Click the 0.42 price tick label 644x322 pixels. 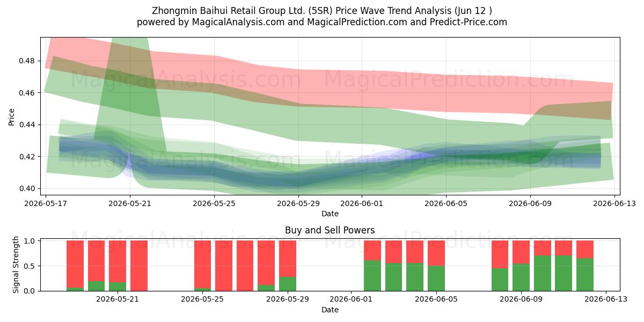pos(28,157)
